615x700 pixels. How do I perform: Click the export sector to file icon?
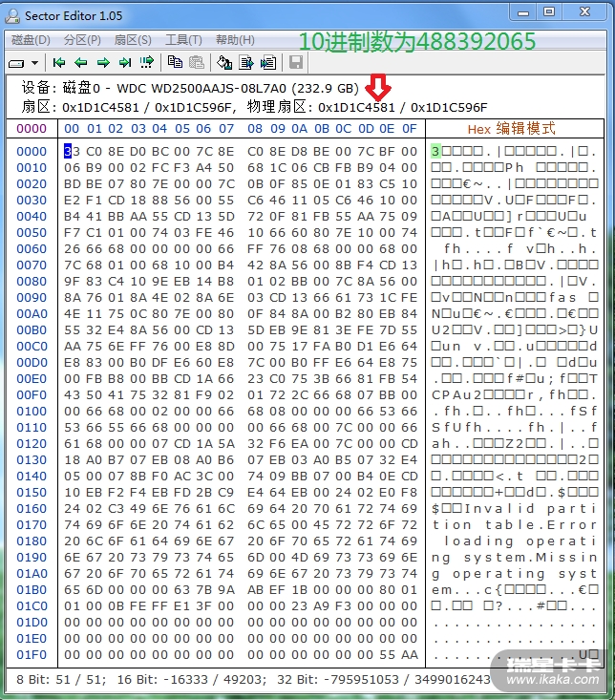(x=246, y=62)
